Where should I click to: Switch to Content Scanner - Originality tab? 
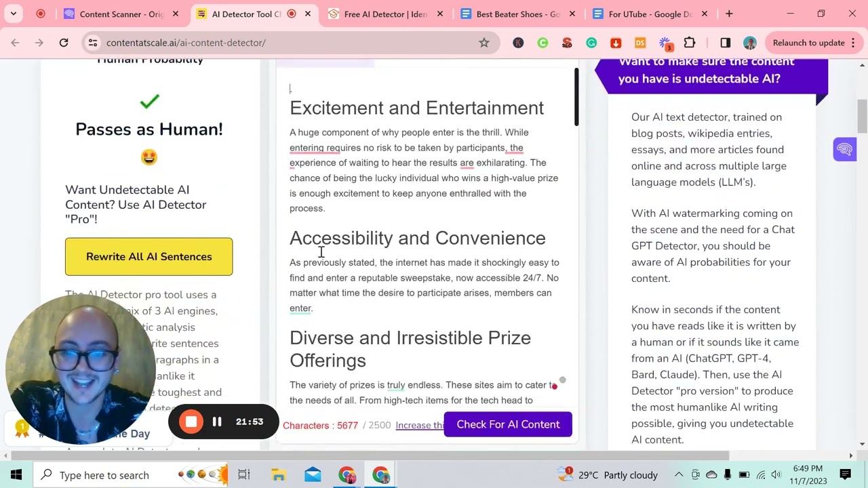[x=122, y=14]
